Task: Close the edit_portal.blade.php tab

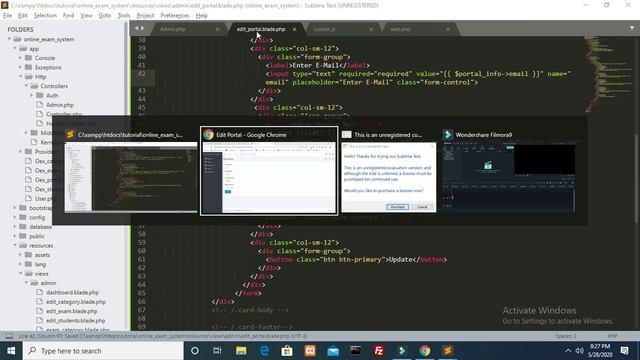Action: (x=294, y=29)
